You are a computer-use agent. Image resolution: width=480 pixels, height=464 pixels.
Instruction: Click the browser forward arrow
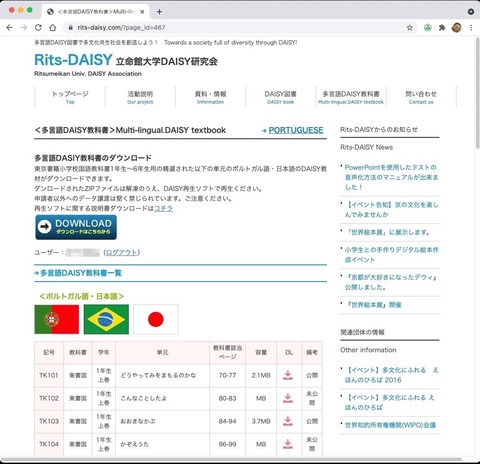[x=24, y=28]
